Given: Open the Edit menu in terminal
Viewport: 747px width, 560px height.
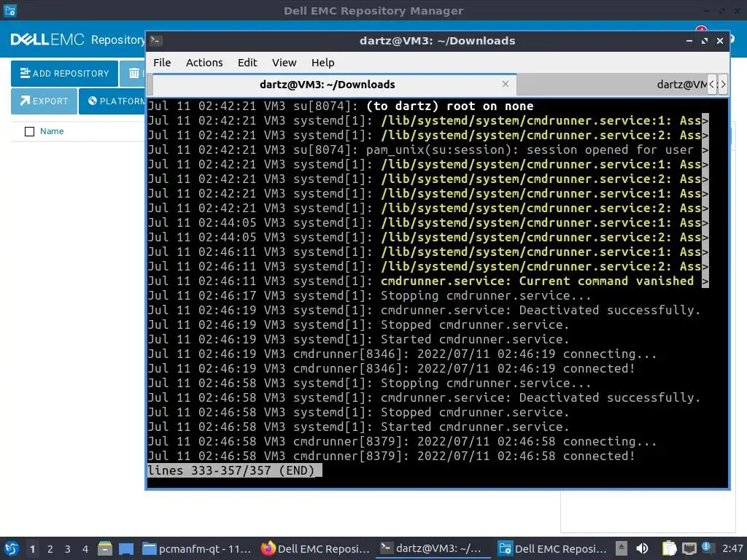Looking at the screenshot, I should click(x=247, y=63).
